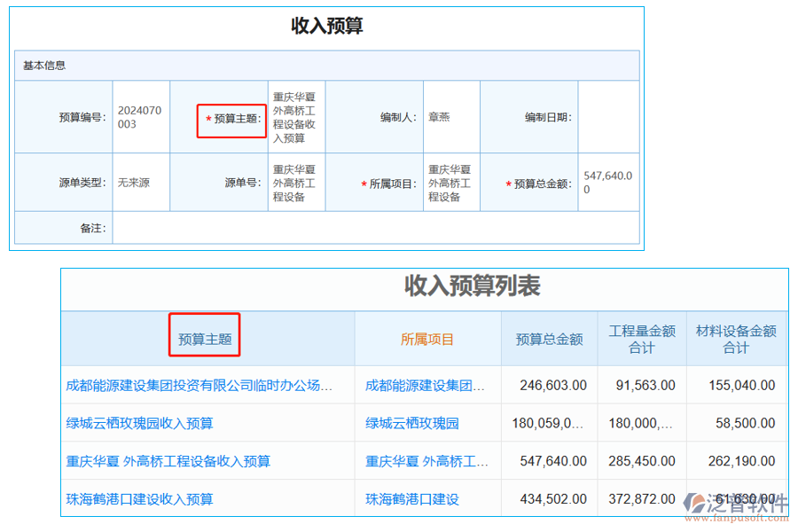
Task: Open the 成都能源建设集团 project link
Action: click(x=423, y=385)
